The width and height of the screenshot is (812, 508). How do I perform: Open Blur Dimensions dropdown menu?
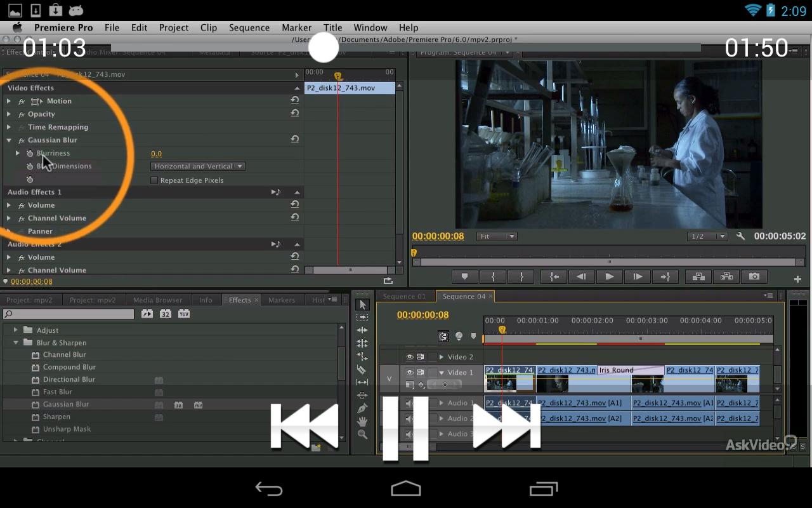(197, 166)
